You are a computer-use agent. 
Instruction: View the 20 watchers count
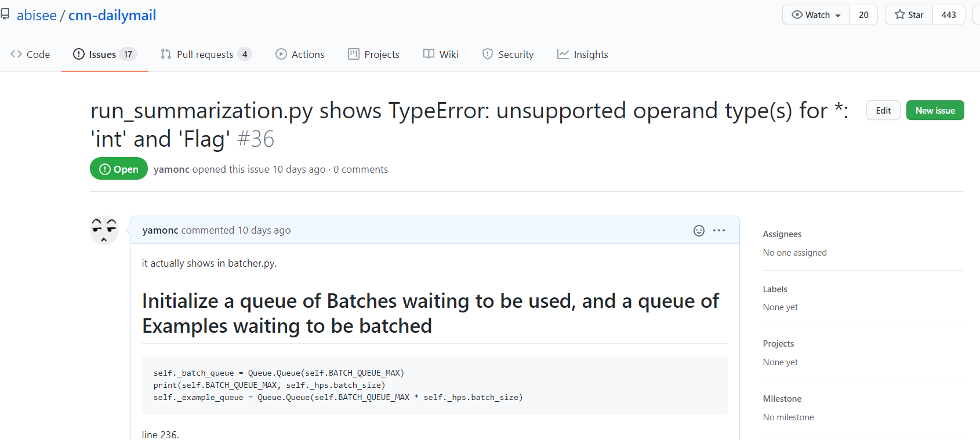coord(863,15)
